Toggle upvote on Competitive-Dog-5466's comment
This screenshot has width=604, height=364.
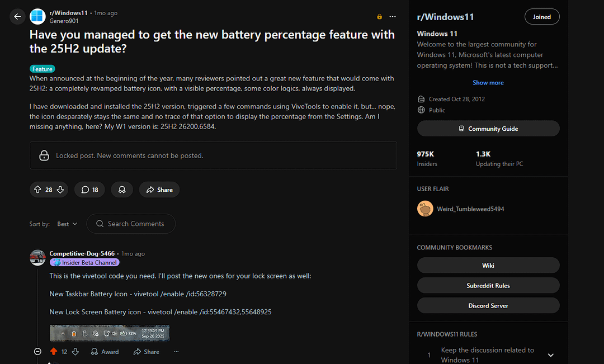(x=54, y=352)
